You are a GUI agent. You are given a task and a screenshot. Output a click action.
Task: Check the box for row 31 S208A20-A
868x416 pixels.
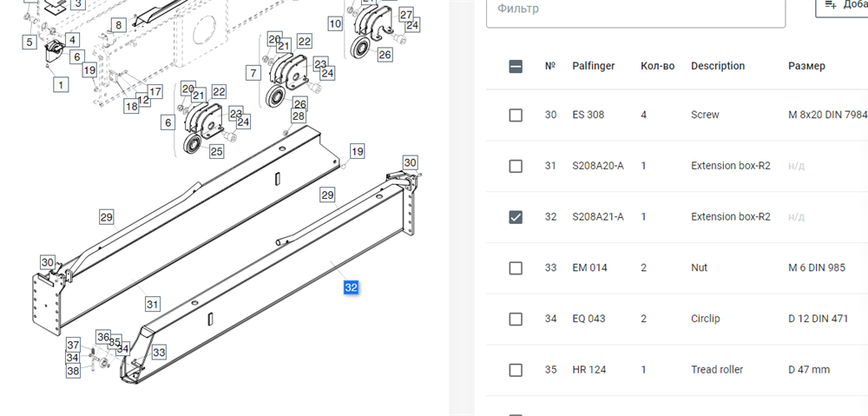(x=516, y=166)
